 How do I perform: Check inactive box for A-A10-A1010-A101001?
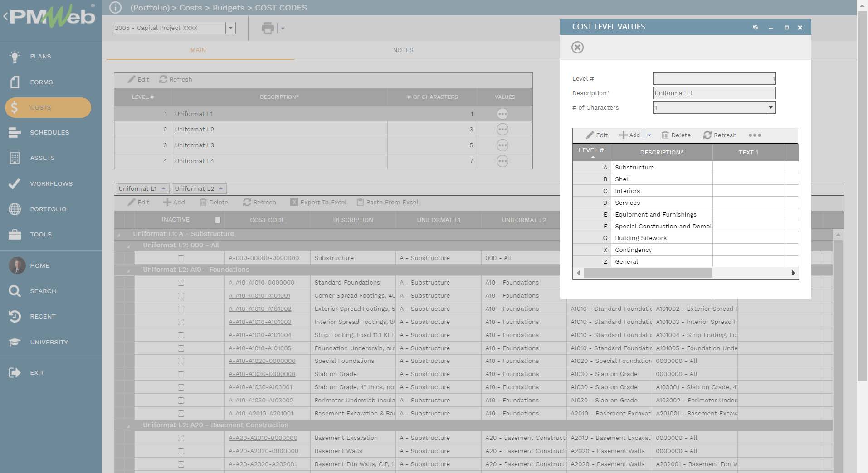(x=181, y=296)
